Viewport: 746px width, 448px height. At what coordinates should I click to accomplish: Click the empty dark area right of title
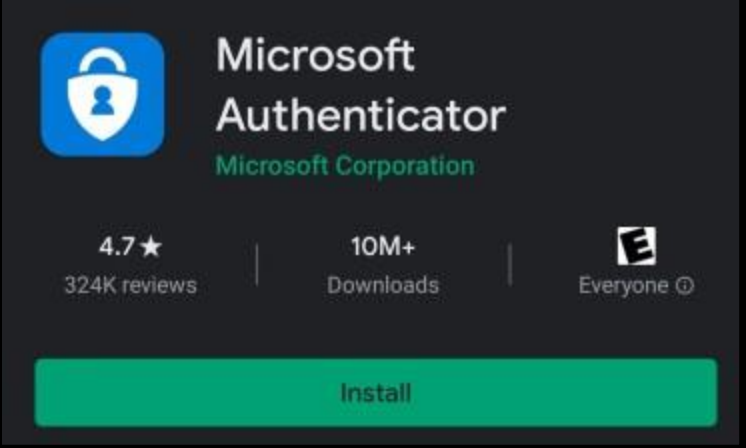coord(618,95)
